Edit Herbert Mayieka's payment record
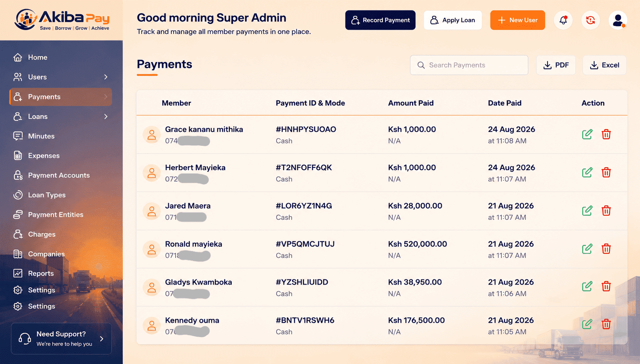The image size is (640, 364). 587,172
